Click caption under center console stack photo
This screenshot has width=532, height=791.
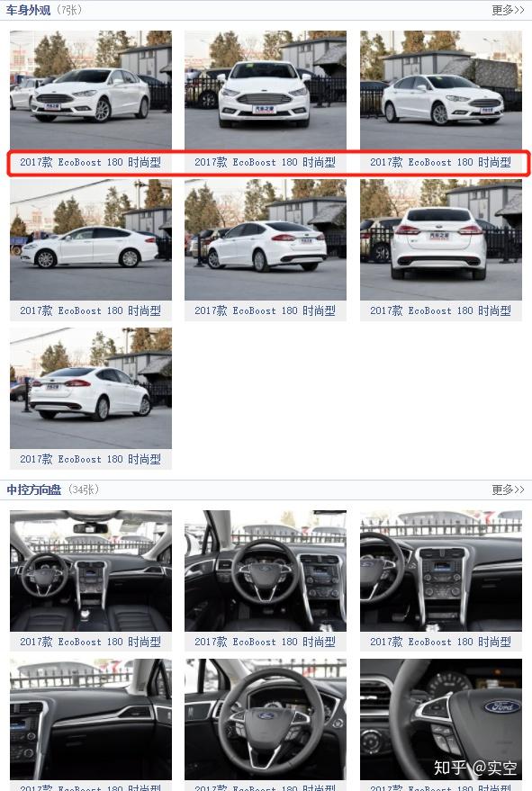tap(441, 642)
